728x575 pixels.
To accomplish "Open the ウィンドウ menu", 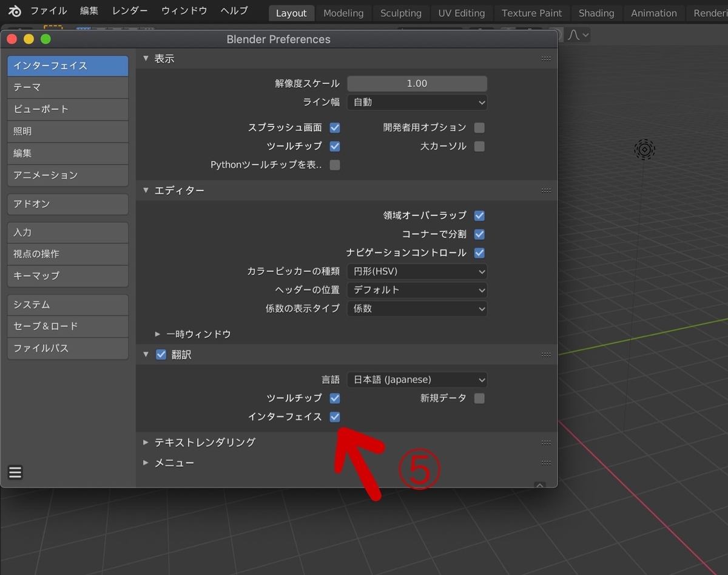I will (184, 11).
